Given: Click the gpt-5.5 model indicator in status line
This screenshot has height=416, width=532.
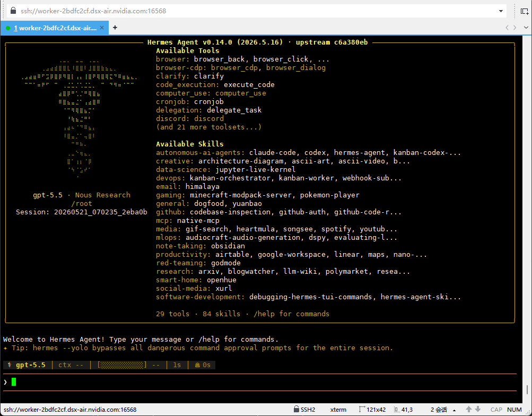Looking at the screenshot, I should click(x=31, y=365).
